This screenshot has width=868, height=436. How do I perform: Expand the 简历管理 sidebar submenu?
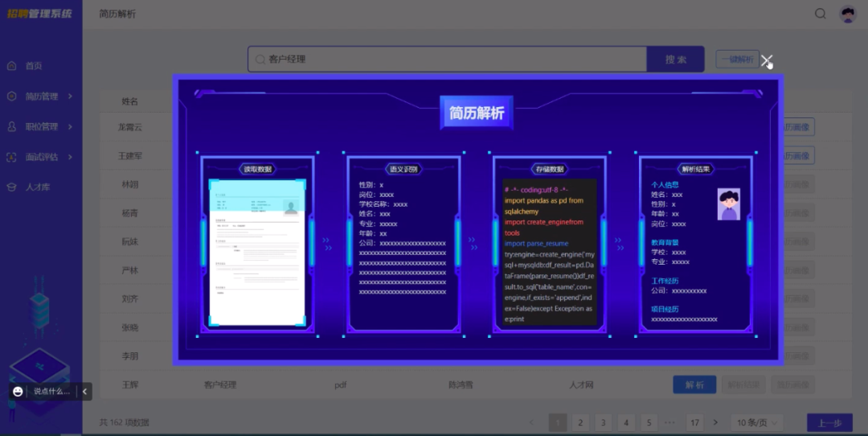(71, 97)
